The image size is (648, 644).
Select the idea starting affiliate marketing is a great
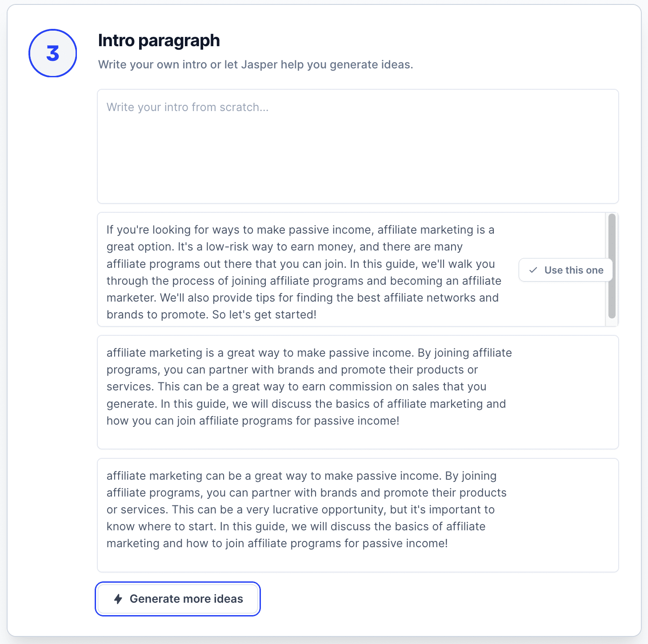point(358,392)
